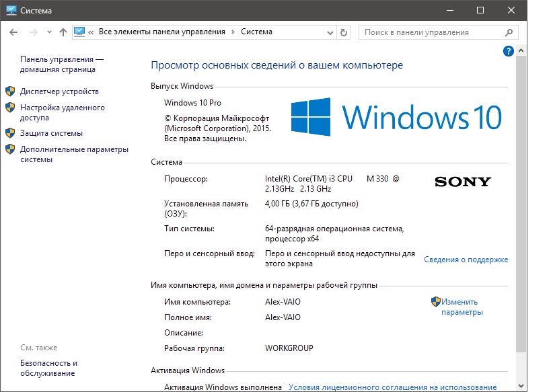Open Панель управления домашняя страница link

point(62,65)
